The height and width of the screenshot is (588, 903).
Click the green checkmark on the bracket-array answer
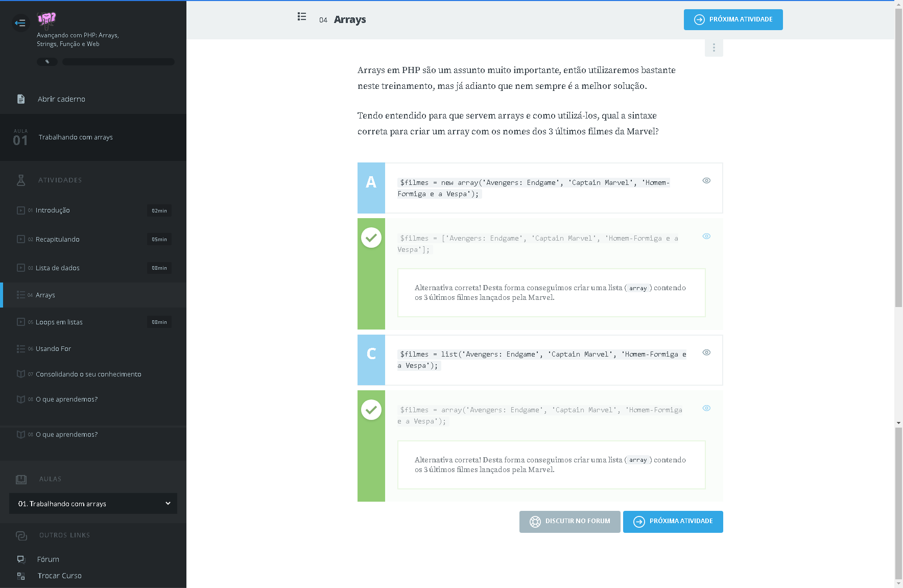click(371, 238)
